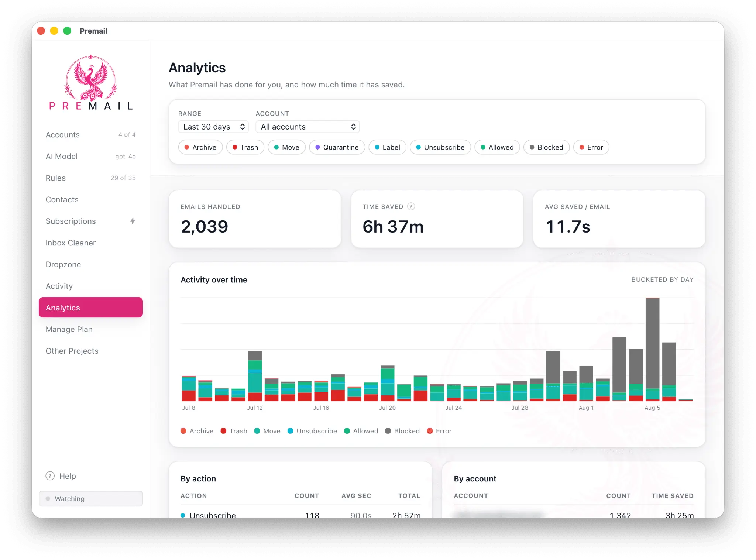Click the TIME SAVED column header
756x560 pixels.
click(x=672, y=496)
